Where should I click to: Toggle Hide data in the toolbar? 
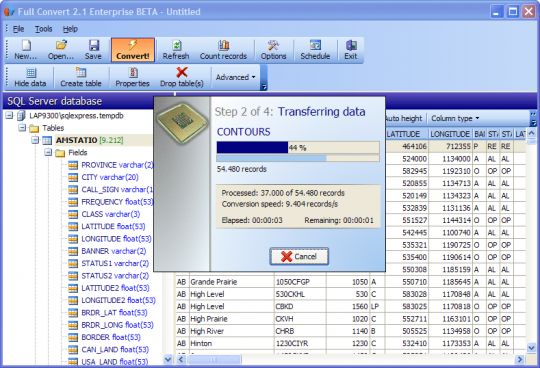(30, 77)
